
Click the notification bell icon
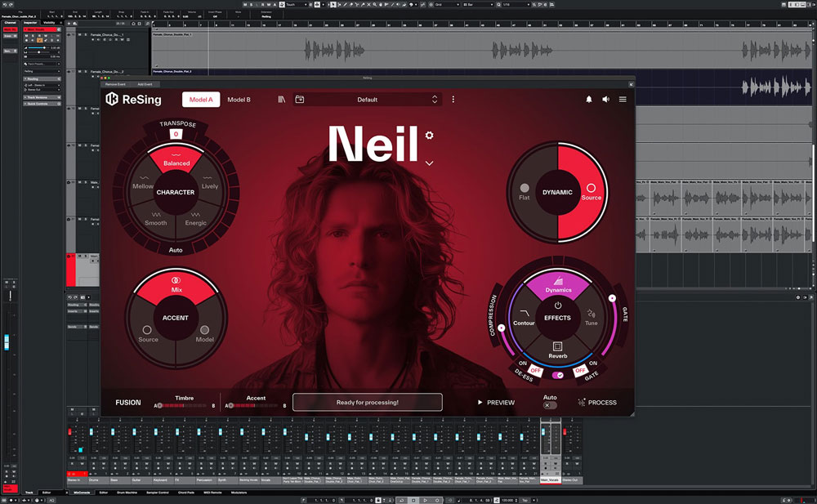[x=588, y=100]
